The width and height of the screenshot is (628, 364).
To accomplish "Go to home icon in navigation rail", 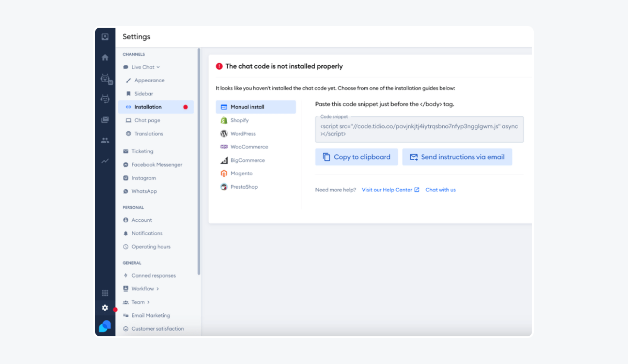I will pyautogui.click(x=105, y=58).
